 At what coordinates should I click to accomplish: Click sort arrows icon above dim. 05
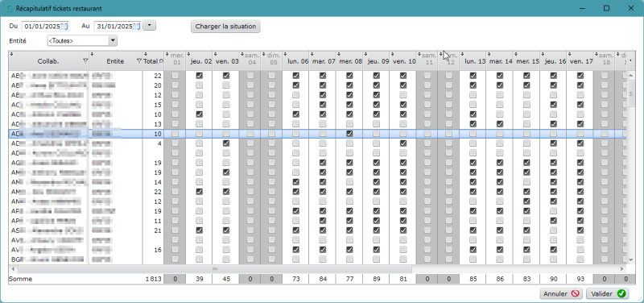(263, 54)
